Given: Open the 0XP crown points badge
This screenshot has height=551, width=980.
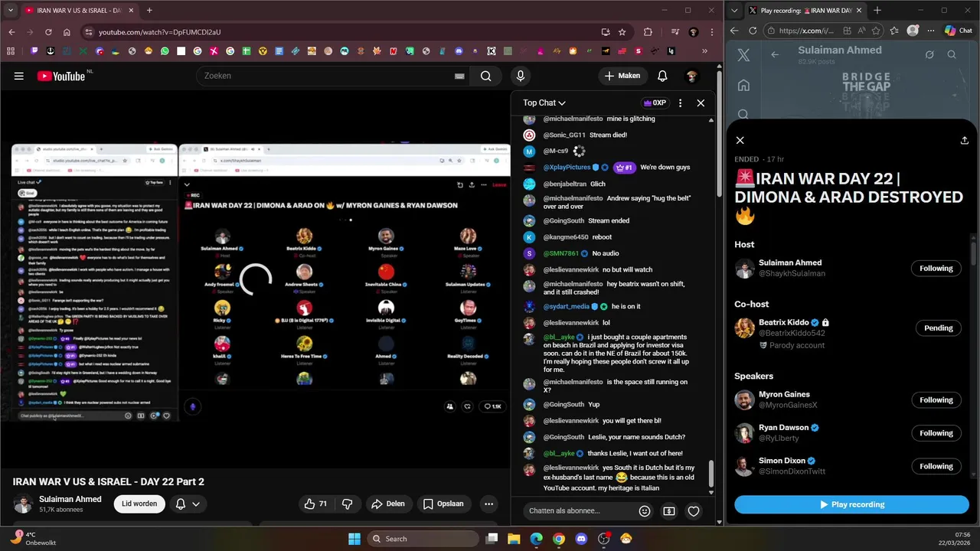Looking at the screenshot, I should [655, 103].
